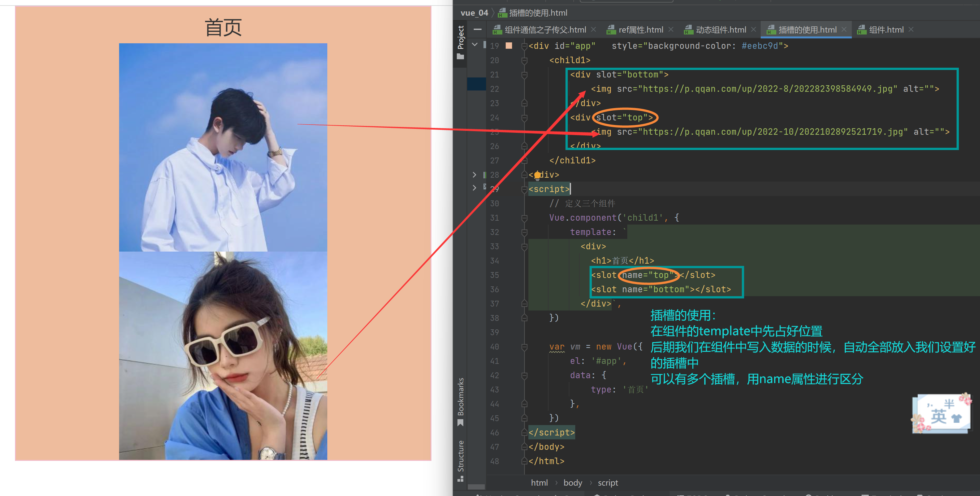Close the 动态组件.html tab

[754, 29]
